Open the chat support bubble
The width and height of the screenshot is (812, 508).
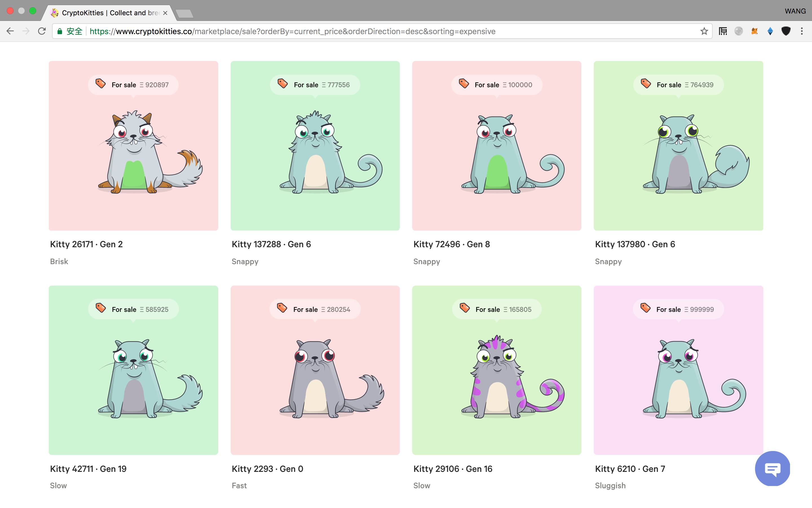(773, 468)
